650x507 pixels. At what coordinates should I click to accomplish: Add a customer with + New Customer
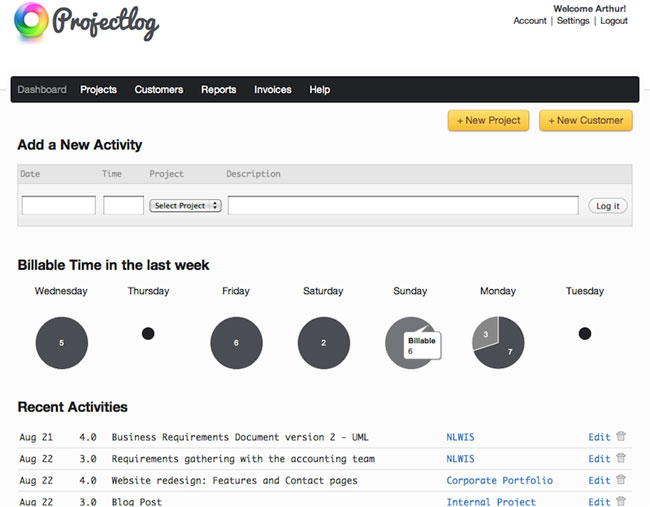586,120
